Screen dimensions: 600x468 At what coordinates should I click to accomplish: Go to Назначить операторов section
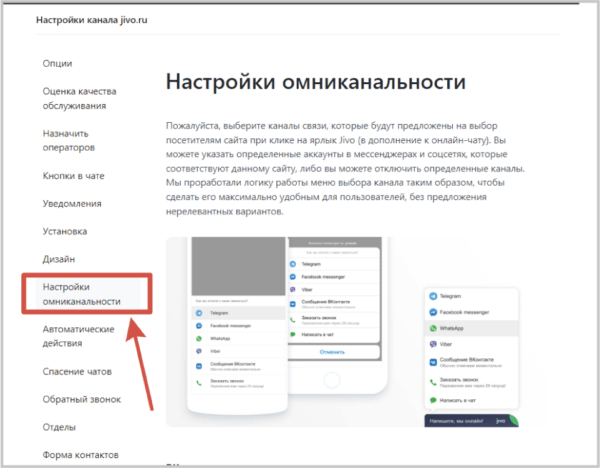tap(68, 140)
